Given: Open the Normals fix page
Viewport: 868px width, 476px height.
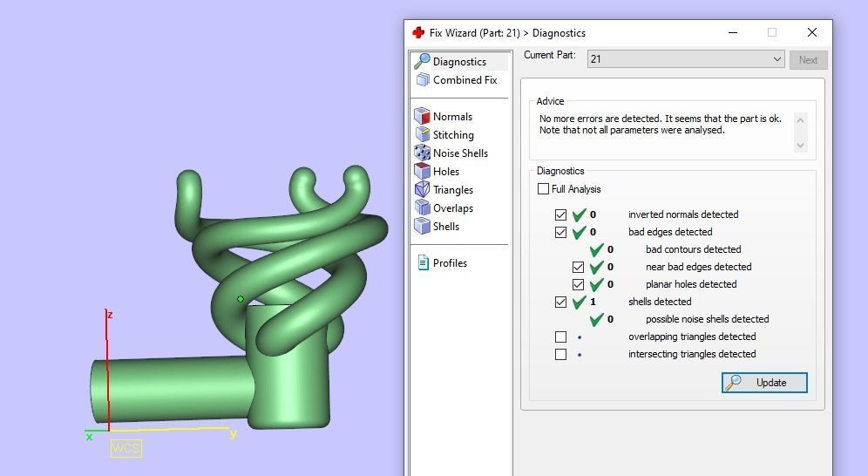Looking at the screenshot, I should tap(452, 116).
